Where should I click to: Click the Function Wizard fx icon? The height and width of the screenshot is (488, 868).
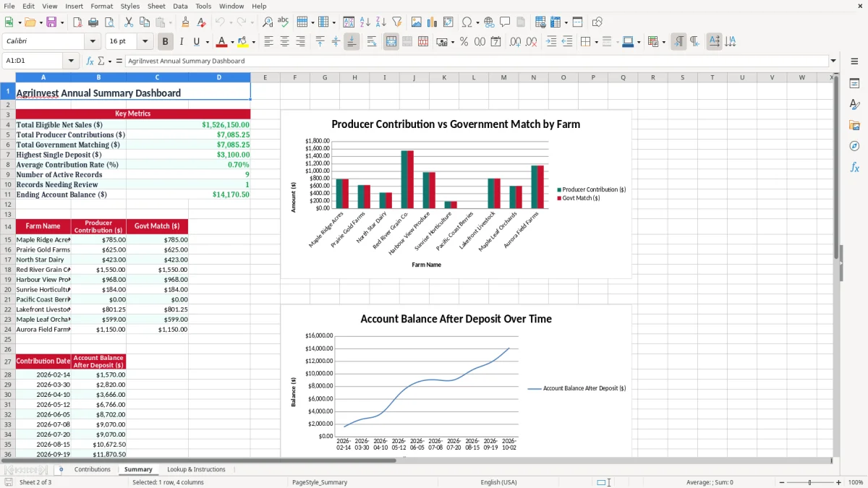[90, 61]
